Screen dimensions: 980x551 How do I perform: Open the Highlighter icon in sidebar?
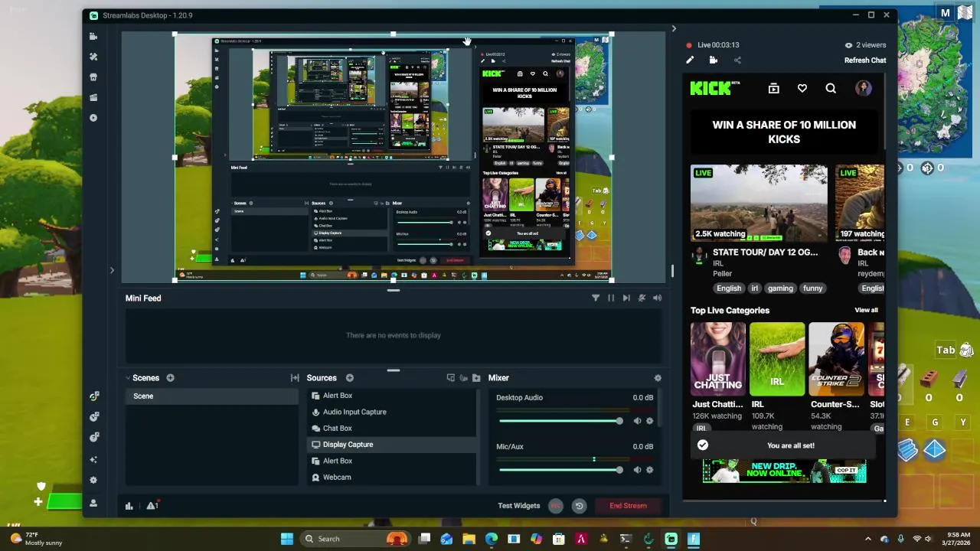click(93, 98)
